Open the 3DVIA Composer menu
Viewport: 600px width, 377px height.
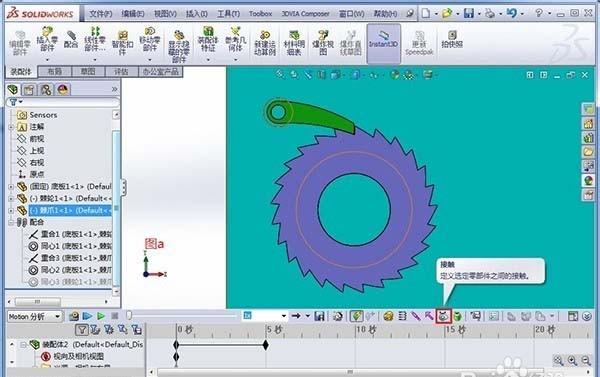[x=305, y=14]
